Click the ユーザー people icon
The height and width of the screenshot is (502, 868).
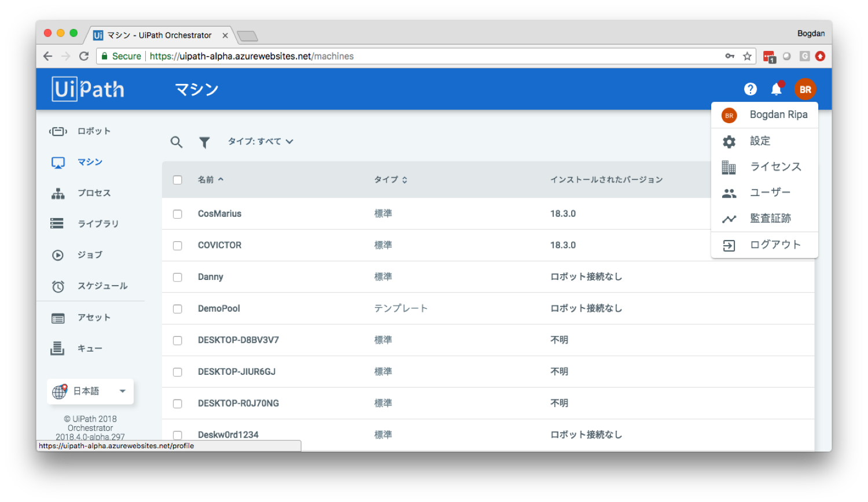point(729,193)
